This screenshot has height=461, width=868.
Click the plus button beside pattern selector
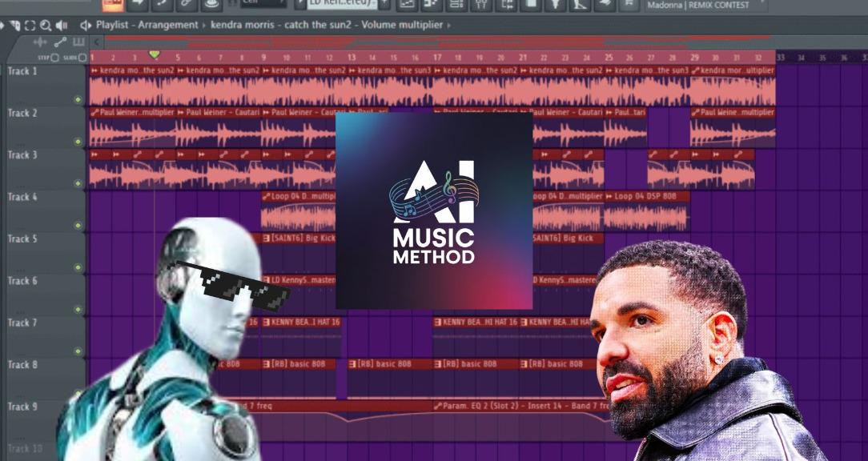tap(384, 5)
